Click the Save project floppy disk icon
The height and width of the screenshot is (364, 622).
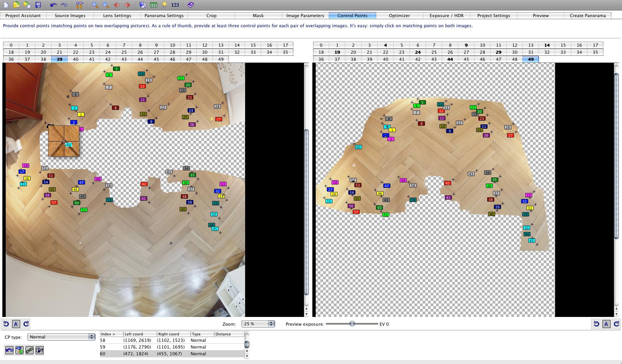click(38, 5)
